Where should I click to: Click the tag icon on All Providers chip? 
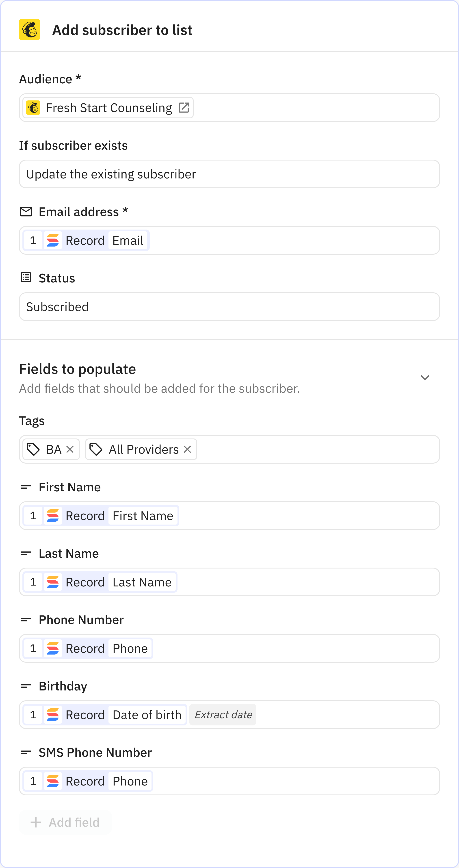pyautogui.click(x=96, y=449)
